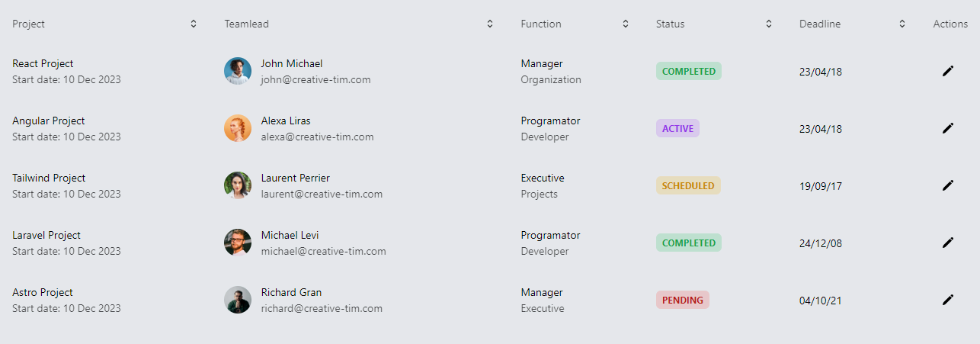
Task: Toggle sort on Teamlead column
Action: (490, 24)
